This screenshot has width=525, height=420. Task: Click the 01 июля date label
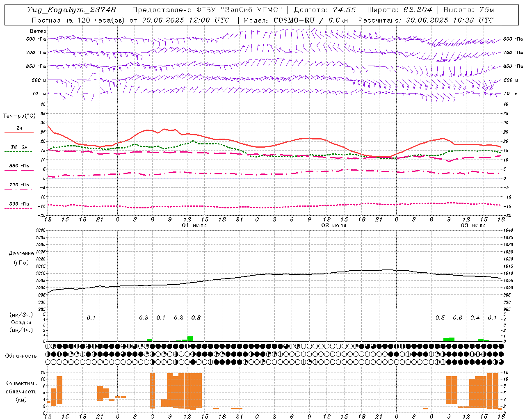coord(194,226)
